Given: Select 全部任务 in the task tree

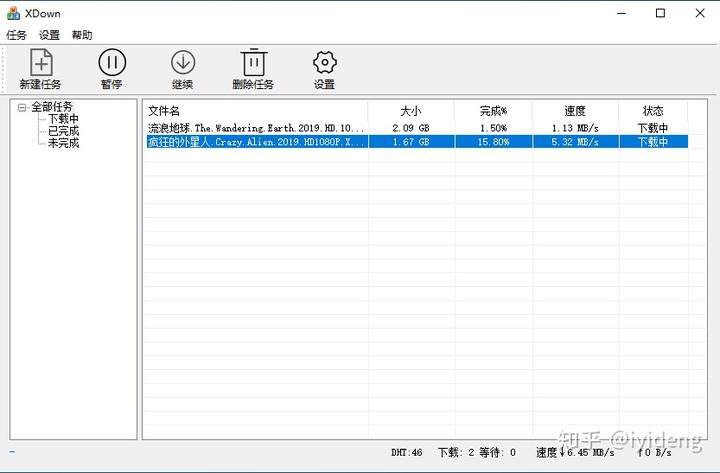Looking at the screenshot, I should (52, 107).
